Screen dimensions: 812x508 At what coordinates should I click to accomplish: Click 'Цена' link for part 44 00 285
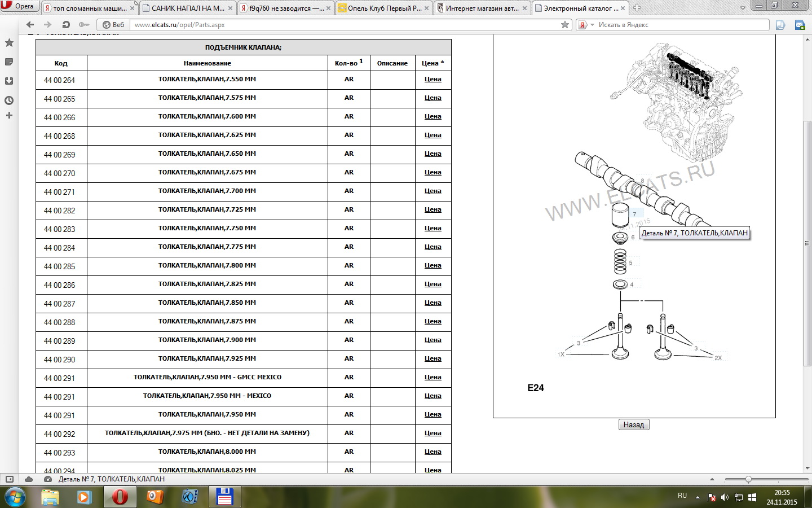coord(433,266)
